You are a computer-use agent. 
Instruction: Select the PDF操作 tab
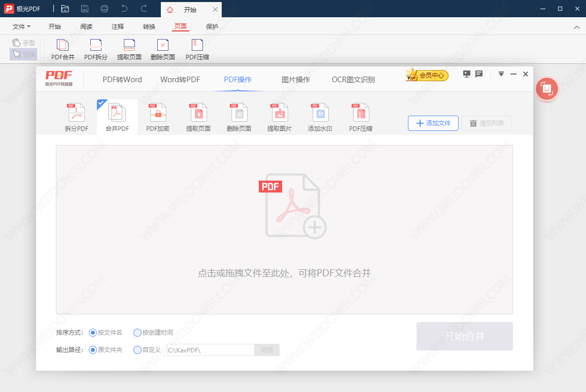coord(237,80)
